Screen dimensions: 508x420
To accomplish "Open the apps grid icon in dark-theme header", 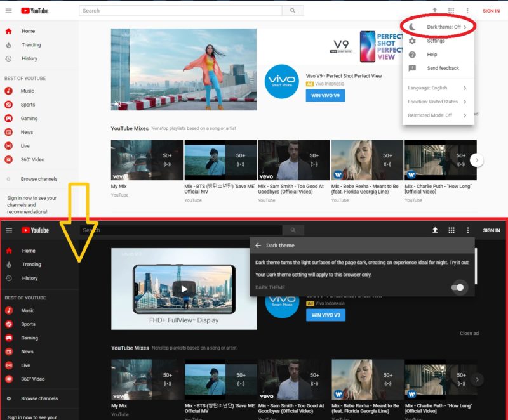I will (451, 230).
